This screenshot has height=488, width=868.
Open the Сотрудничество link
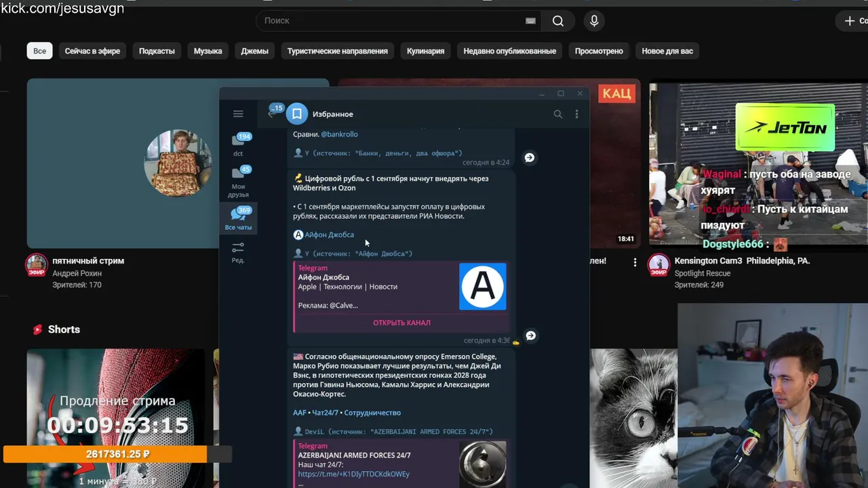click(x=372, y=413)
